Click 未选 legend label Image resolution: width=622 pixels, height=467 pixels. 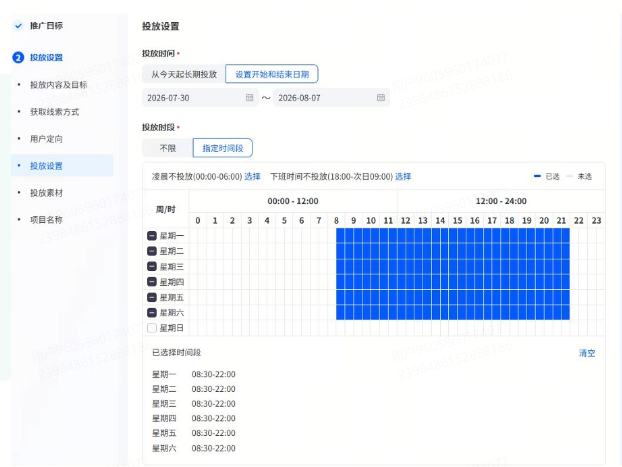[x=584, y=177]
